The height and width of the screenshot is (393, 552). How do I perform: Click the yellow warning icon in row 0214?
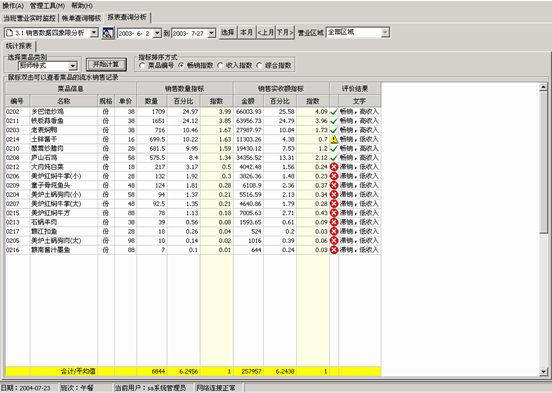[x=334, y=139]
